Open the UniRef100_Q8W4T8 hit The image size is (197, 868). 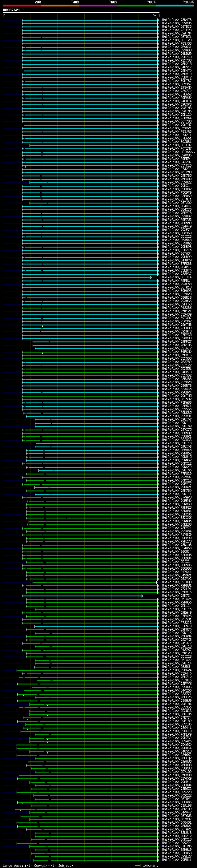click(177, 20)
